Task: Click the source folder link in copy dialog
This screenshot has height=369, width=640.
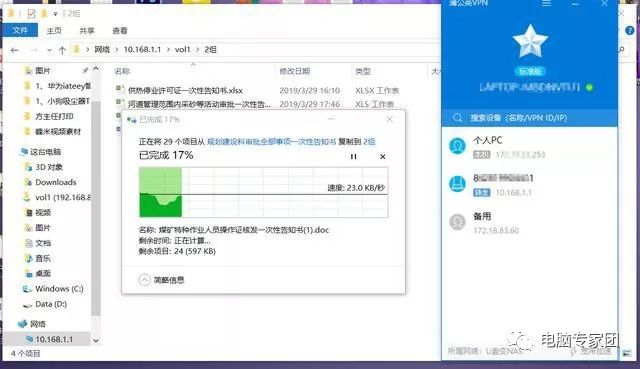Action: pyautogui.click(x=271, y=142)
